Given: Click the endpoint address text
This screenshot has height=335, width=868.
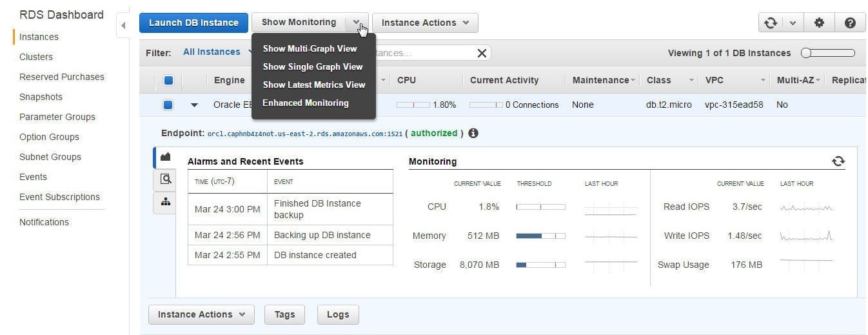Looking at the screenshot, I should click(305, 134).
